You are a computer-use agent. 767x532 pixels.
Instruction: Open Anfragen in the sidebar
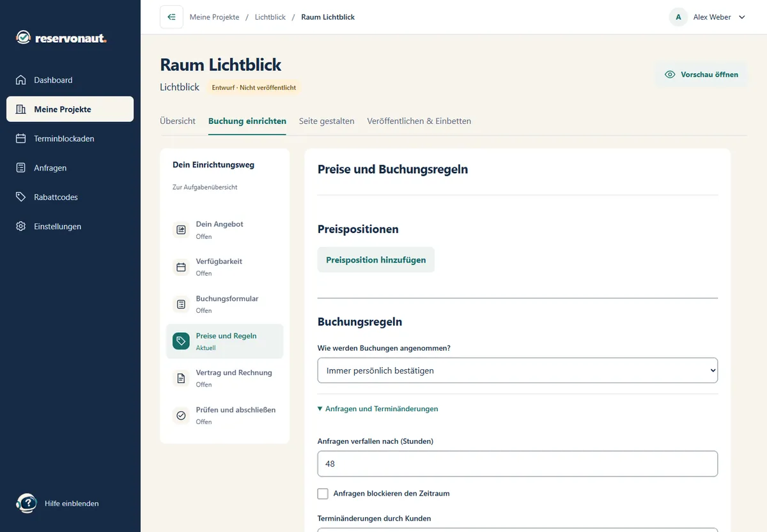[70, 168]
